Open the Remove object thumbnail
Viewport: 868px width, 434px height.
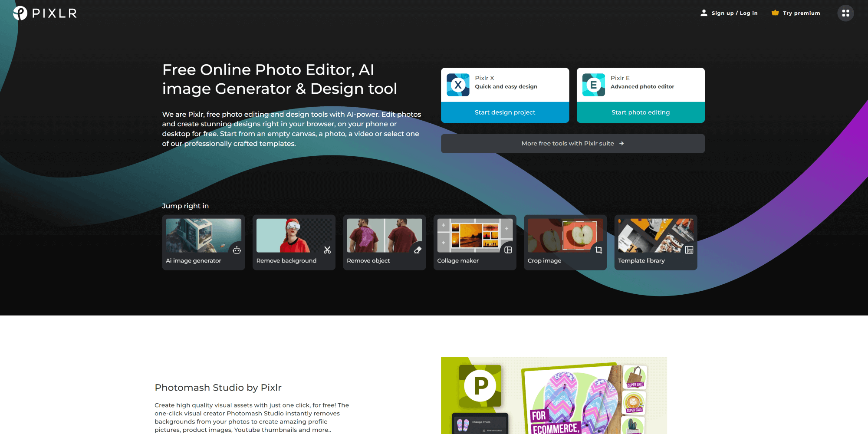tap(384, 235)
